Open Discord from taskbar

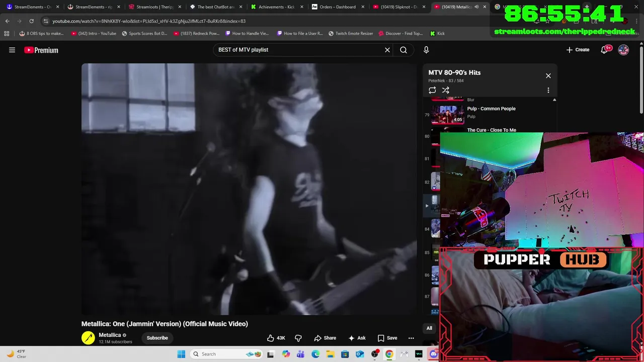tap(433, 354)
